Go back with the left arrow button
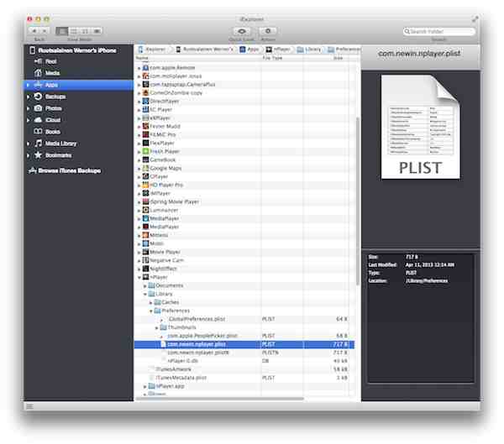Image resolution: width=504 pixels, height=444 pixels. point(34,31)
